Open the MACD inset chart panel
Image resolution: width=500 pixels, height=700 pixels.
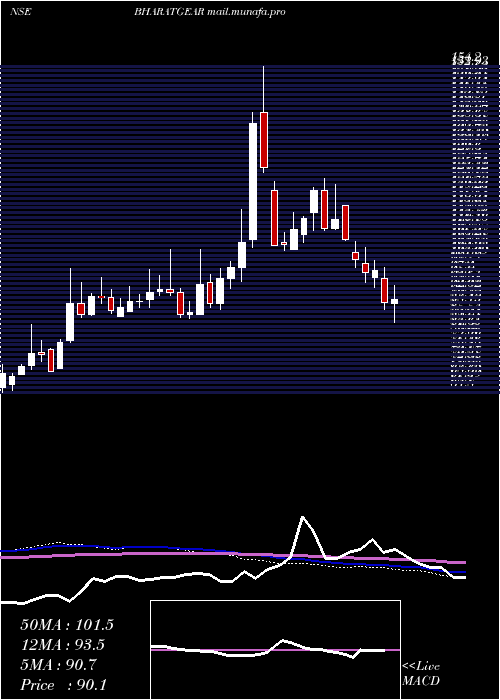pyautogui.click(x=275, y=650)
